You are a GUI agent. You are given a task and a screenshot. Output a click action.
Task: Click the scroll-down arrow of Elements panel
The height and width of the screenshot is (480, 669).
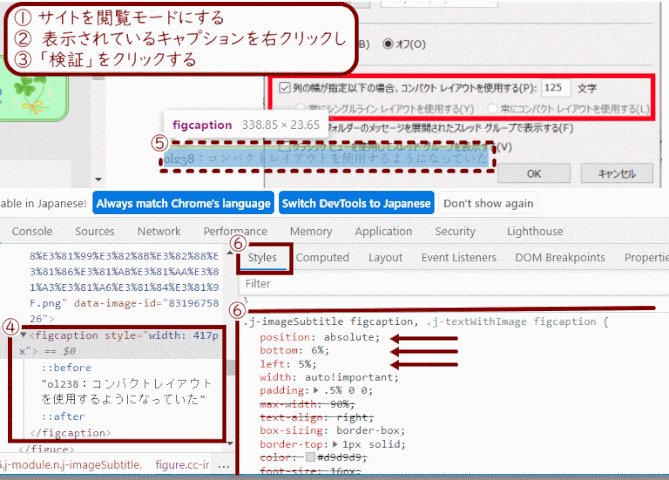230,443
